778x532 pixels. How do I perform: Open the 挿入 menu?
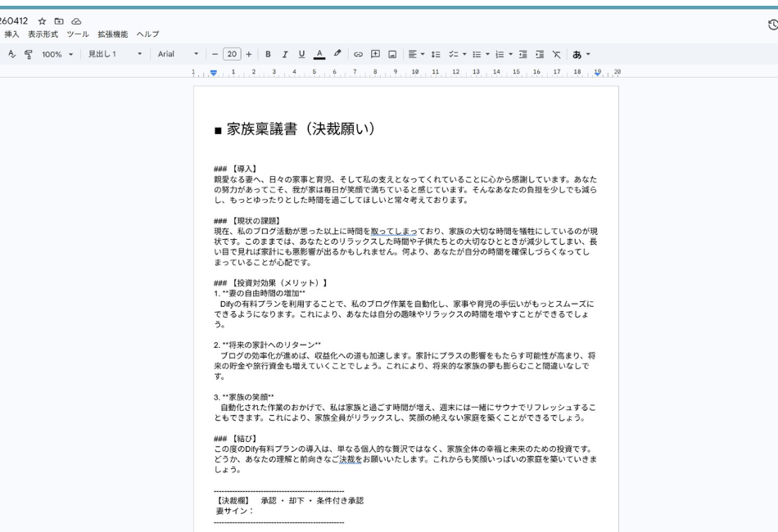coord(13,33)
